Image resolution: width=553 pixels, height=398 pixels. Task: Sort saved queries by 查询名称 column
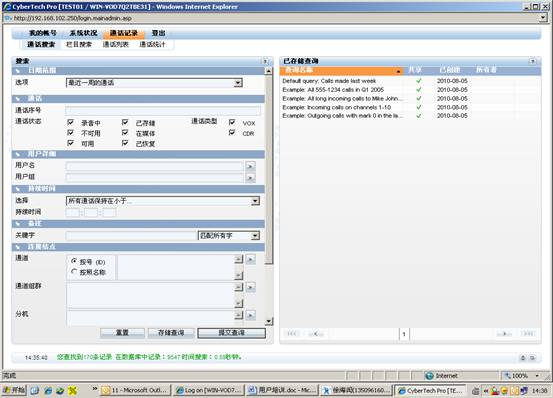point(341,71)
